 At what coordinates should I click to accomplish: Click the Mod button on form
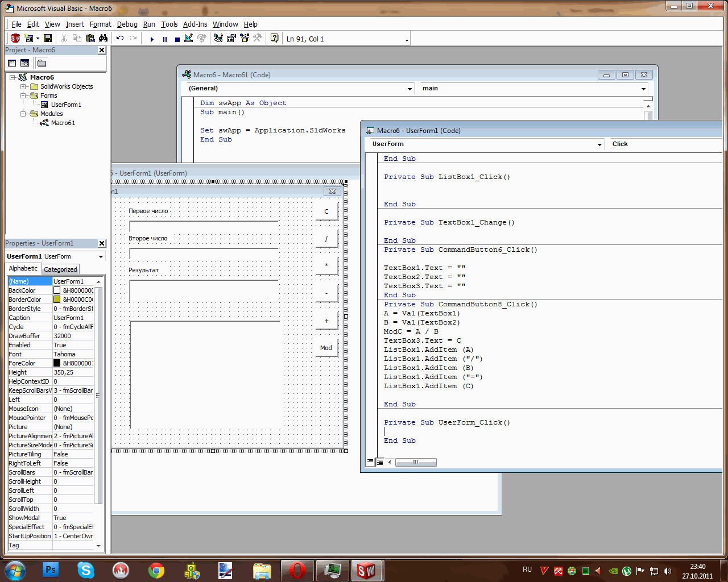[326, 348]
